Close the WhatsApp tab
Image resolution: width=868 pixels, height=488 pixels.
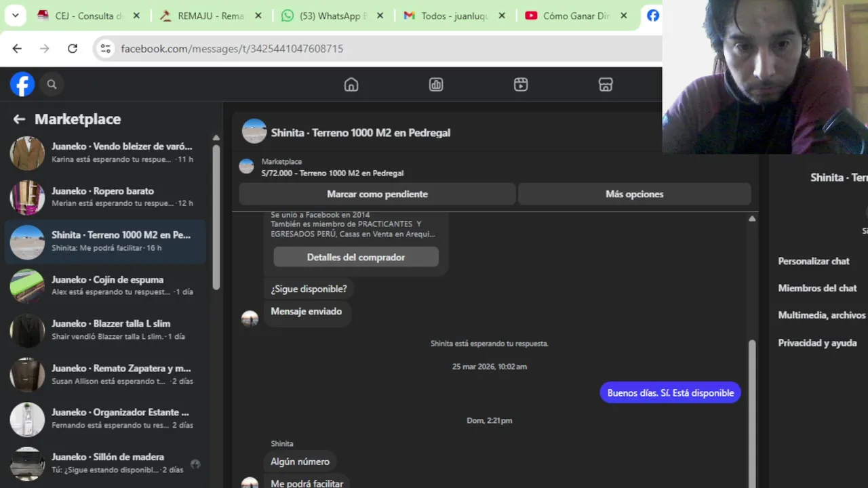tap(380, 16)
